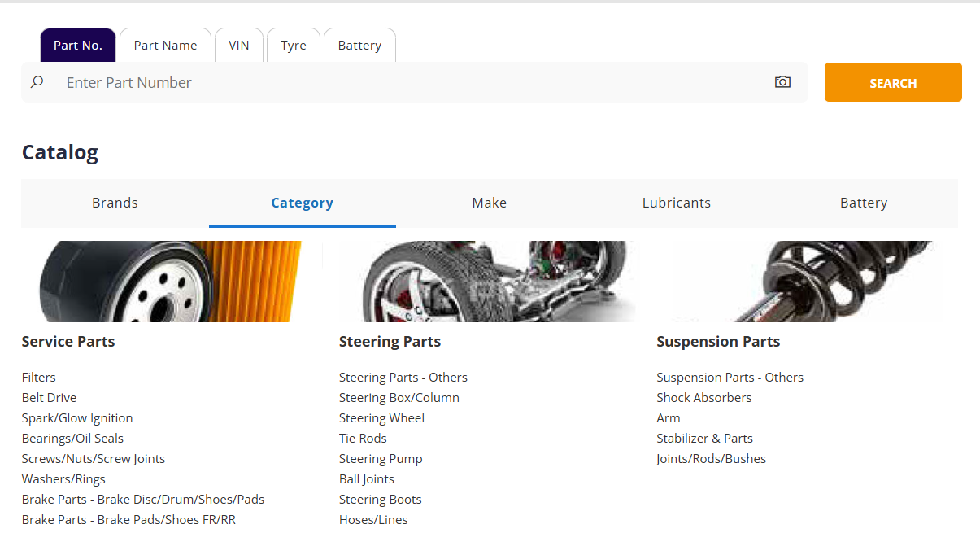
Task: Go to Spark/Glow Ignition category
Action: 77,418
